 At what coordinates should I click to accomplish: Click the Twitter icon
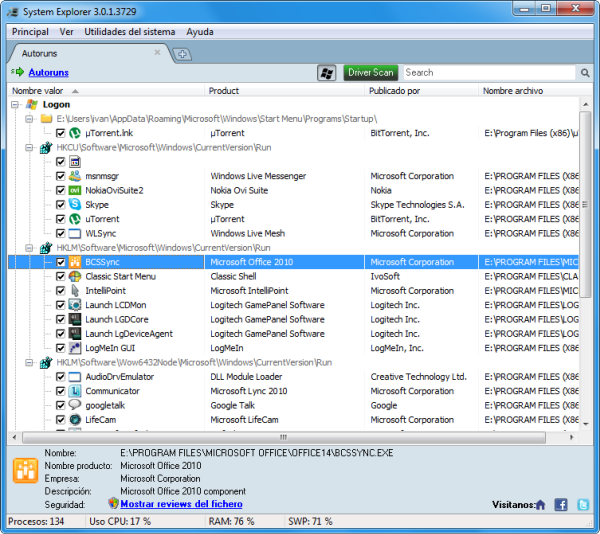coord(583,505)
